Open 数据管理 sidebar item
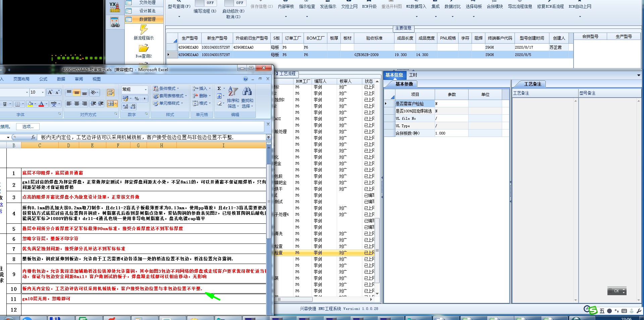 pos(144,19)
